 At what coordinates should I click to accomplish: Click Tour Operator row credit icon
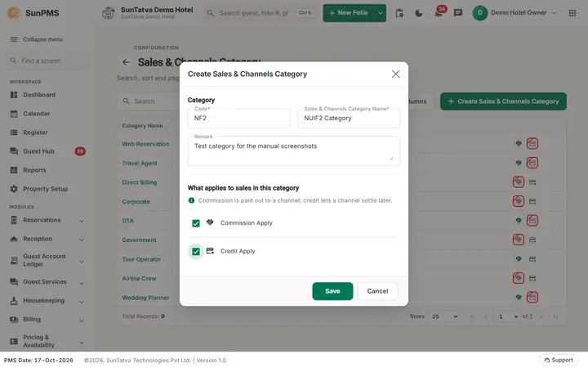tap(532, 258)
